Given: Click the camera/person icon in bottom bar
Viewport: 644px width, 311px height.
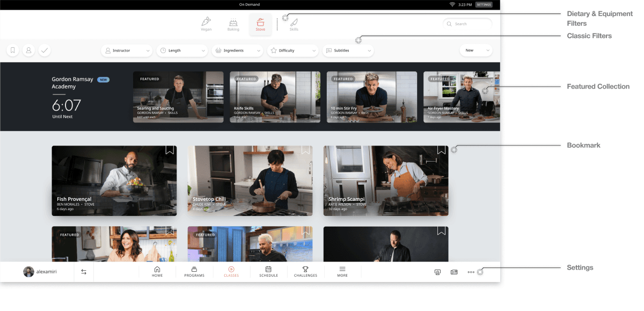Looking at the screenshot, I should tap(437, 272).
